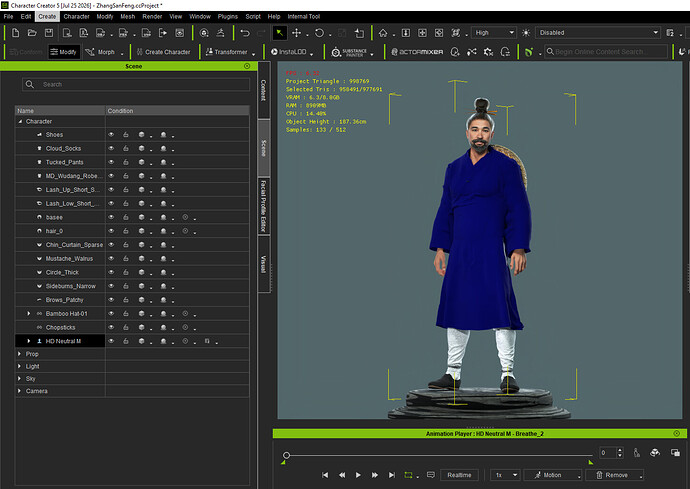Screen dimensions: 690x489
Task: Click the Undo arrow icon
Action: click(x=245, y=33)
